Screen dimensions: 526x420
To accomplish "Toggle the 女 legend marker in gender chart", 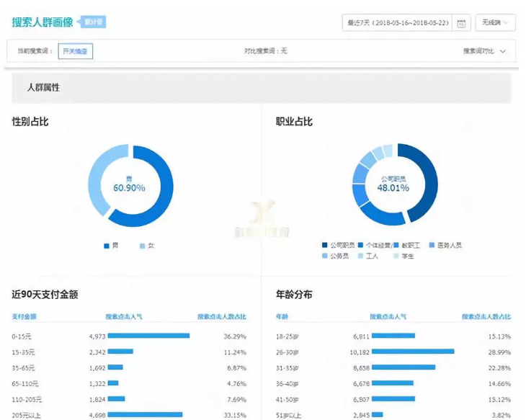I will click(143, 246).
